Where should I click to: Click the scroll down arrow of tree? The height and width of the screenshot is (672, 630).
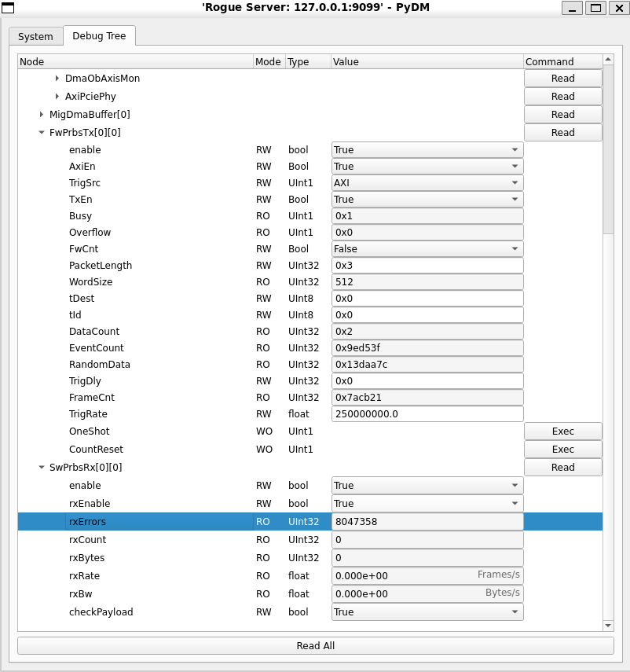(608, 625)
